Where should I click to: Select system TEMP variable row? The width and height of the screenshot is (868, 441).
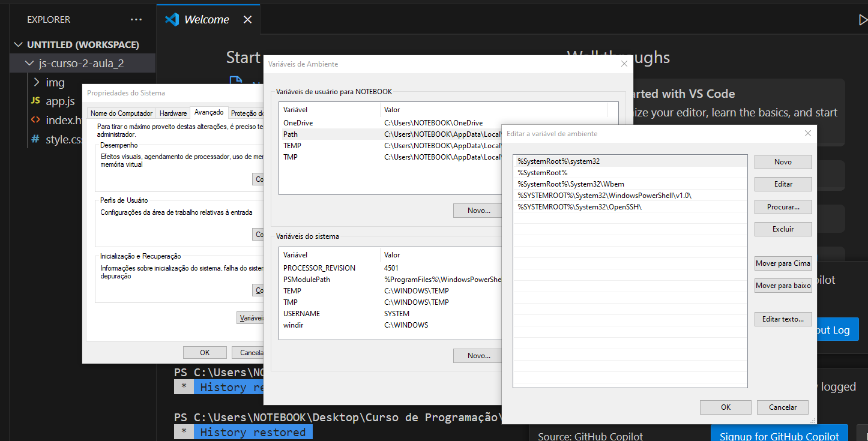[390, 291]
